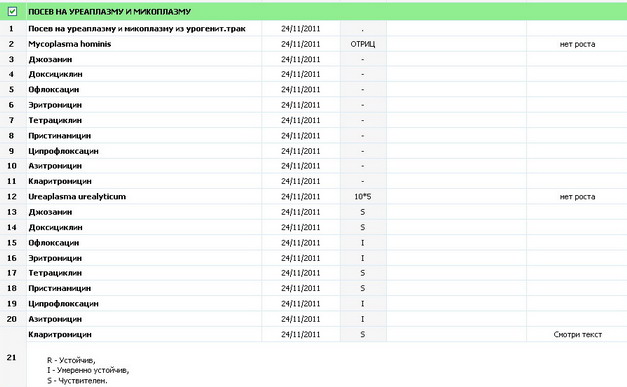Viewport: 627px width, 387px height.
Task: Select Джозамин in row 13
Action: (50, 212)
